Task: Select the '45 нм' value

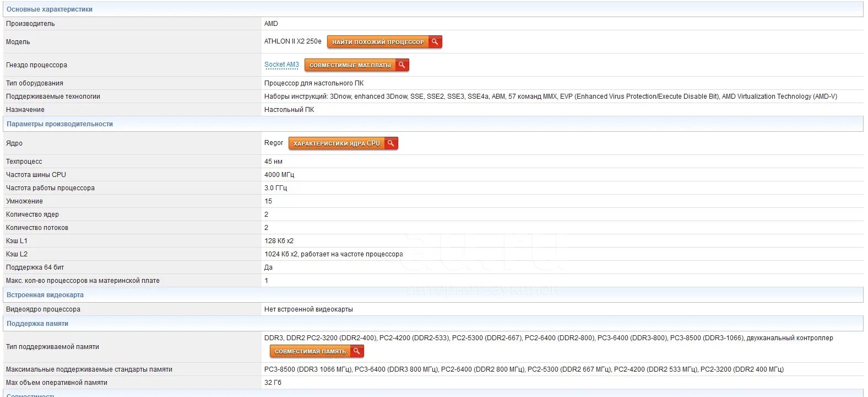Action: tap(273, 162)
